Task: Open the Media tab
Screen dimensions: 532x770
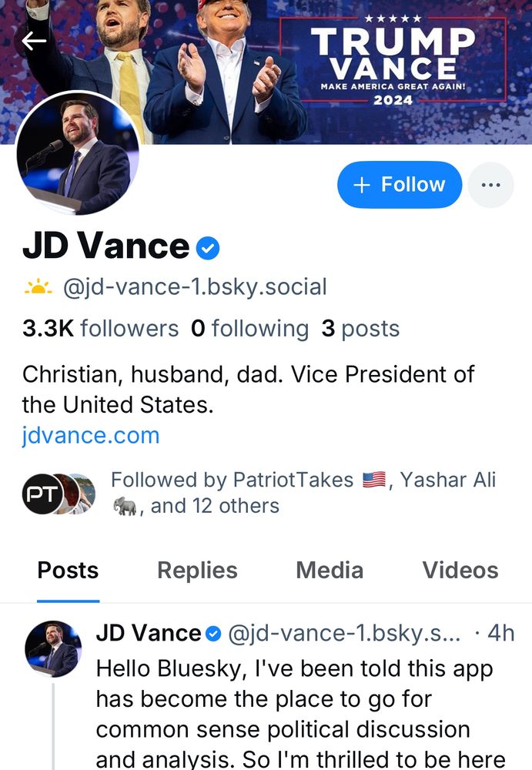Action: click(x=330, y=570)
